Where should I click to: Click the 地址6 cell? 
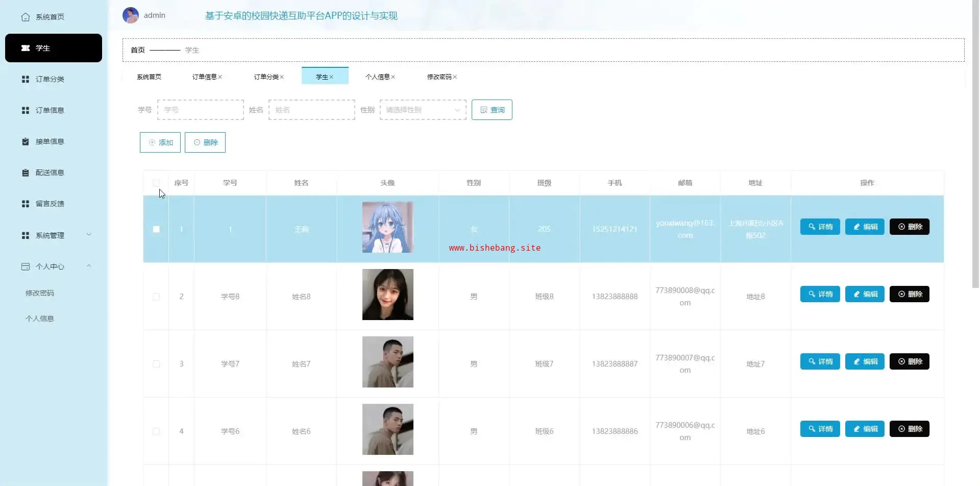pyautogui.click(x=755, y=431)
